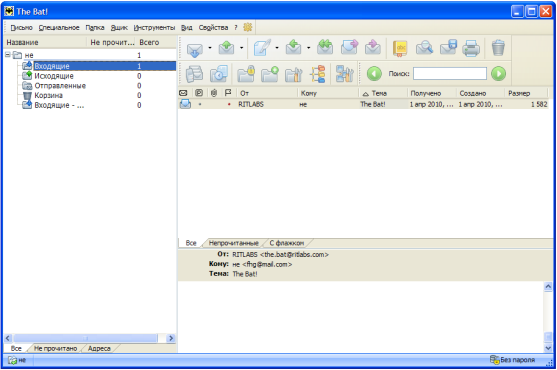This screenshot has height=370, width=557.
Task: Create a new message with the pen icon
Action: [x=262, y=48]
